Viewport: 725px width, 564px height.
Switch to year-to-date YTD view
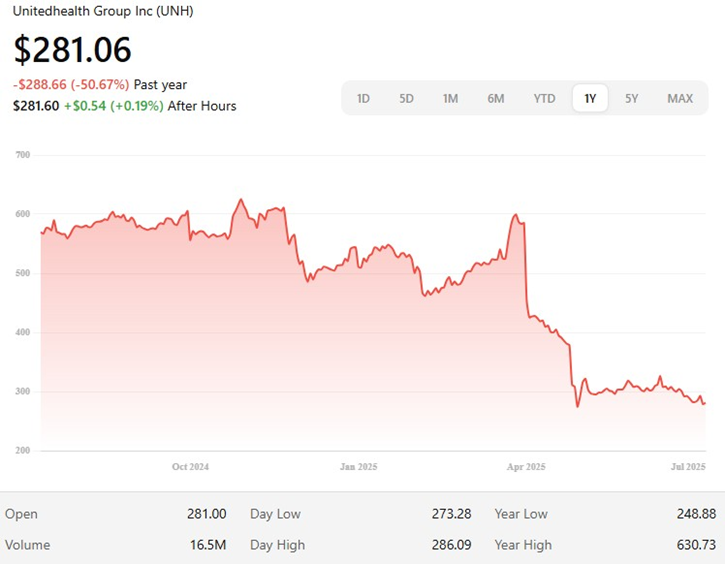[x=544, y=98]
